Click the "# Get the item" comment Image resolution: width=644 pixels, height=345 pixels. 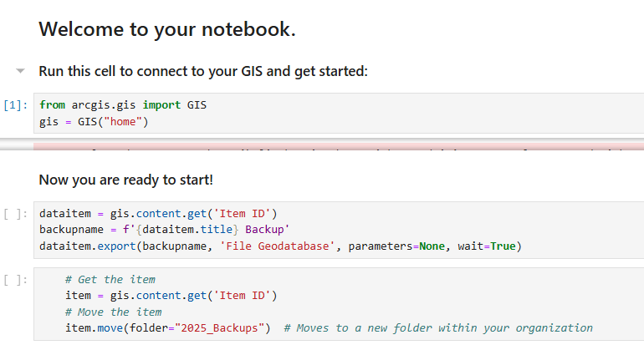110,279
